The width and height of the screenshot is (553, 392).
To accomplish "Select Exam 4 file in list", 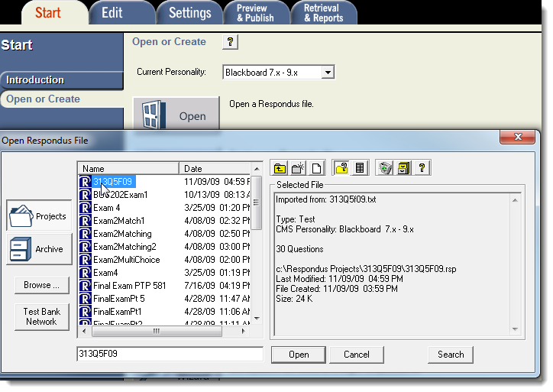I will 106,208.
